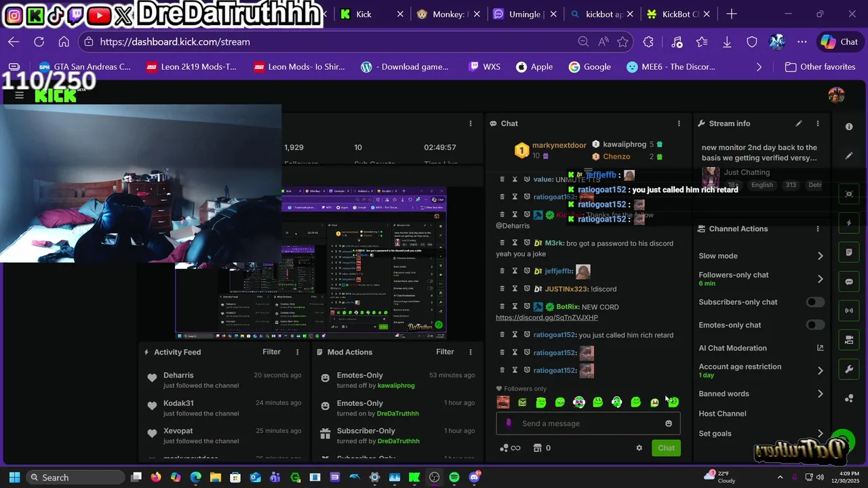This screenshot has height=488, width=868.
Task: Select the focus-frame icon in right sidebar
Action: click(849, 194)
